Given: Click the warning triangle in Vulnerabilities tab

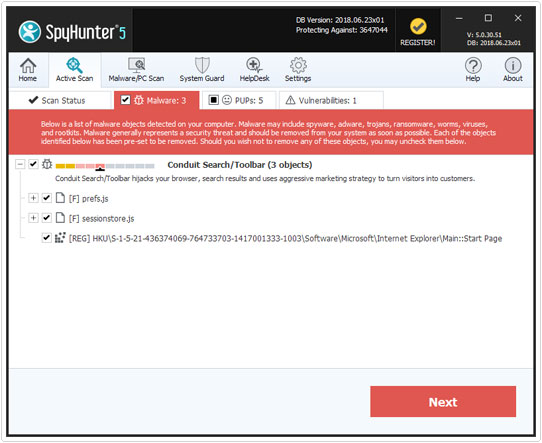Looking at the screenshot, I should point(290,100).
